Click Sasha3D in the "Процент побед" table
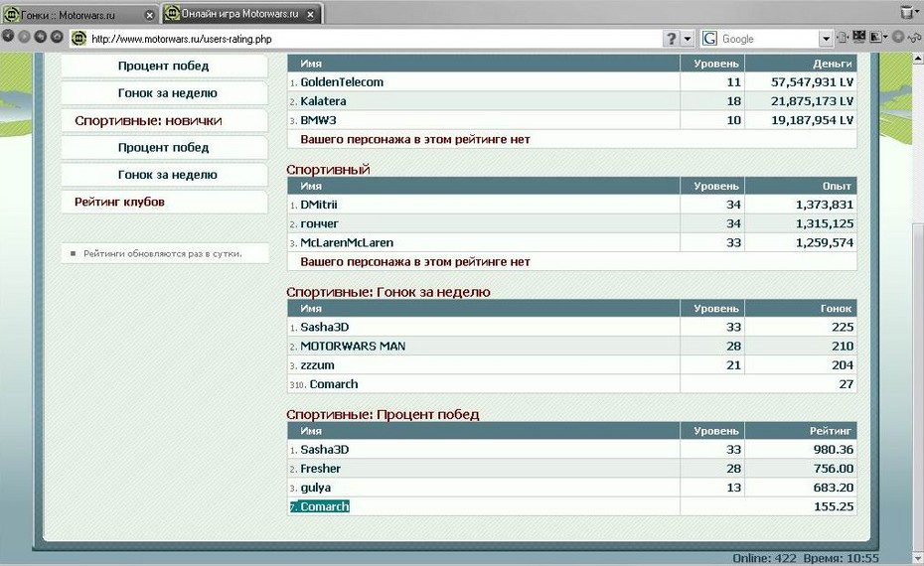 tap(325, 450)
